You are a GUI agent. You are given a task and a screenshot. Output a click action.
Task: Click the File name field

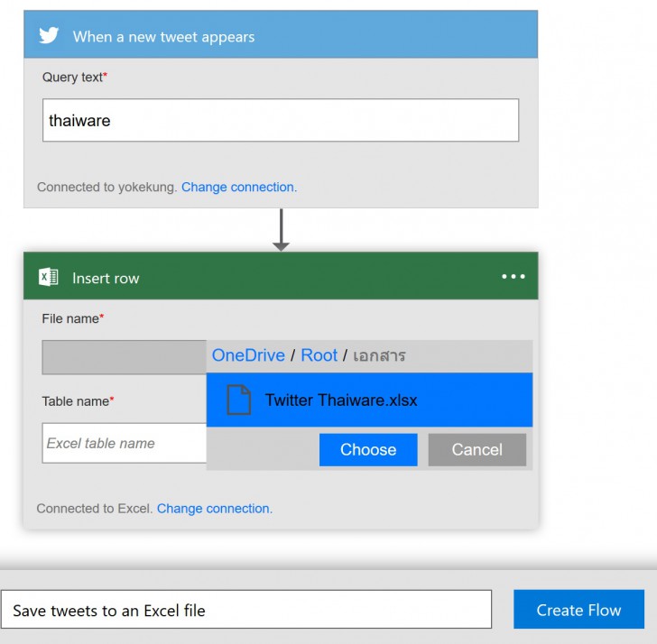click(124, 357)
